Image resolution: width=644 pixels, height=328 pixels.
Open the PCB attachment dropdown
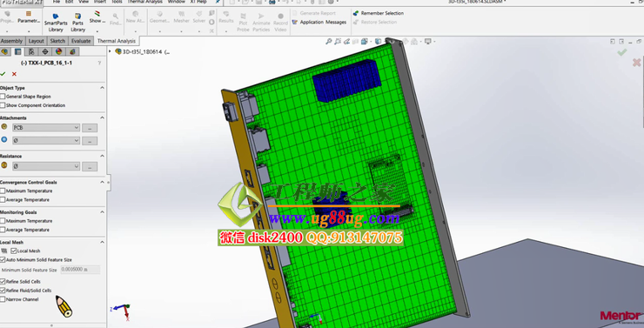(x=46, y=128)
